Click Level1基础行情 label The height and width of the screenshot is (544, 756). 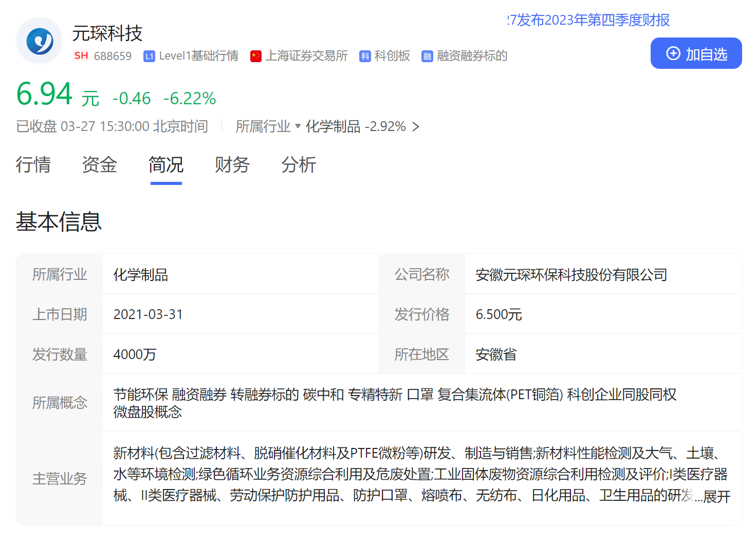199,56
